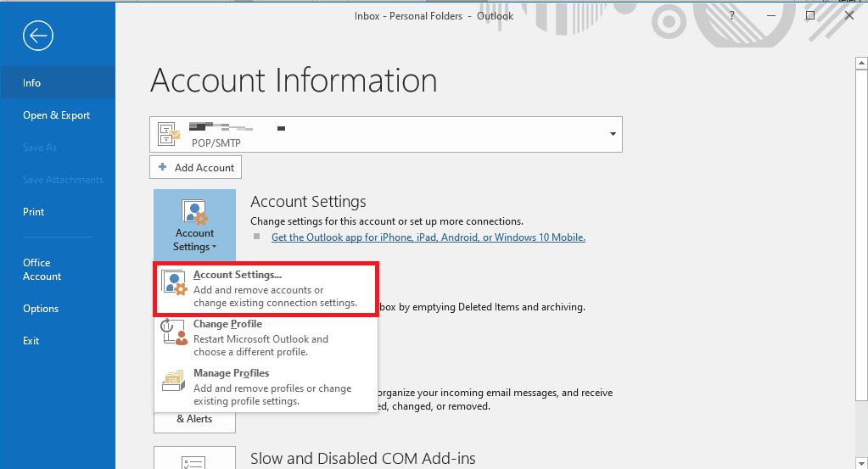Click the Slow and Disabled COM Add-ins heading
This screenshot has width=868, height=469.
(362, 459)
